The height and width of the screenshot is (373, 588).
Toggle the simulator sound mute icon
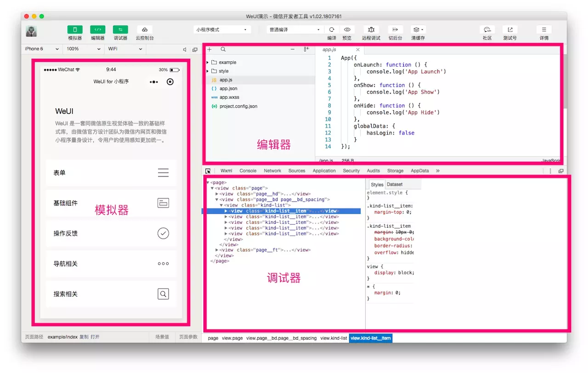(x=185, y=50)
